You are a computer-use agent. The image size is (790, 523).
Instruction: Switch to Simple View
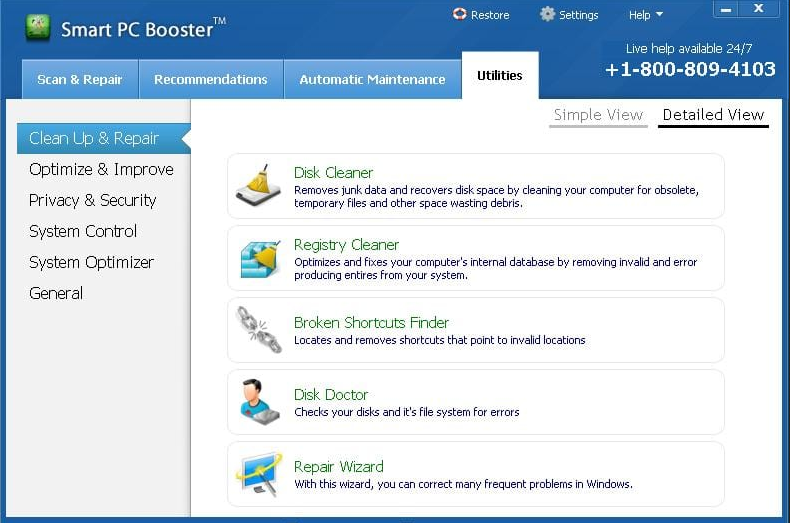[x=598, y=115]
